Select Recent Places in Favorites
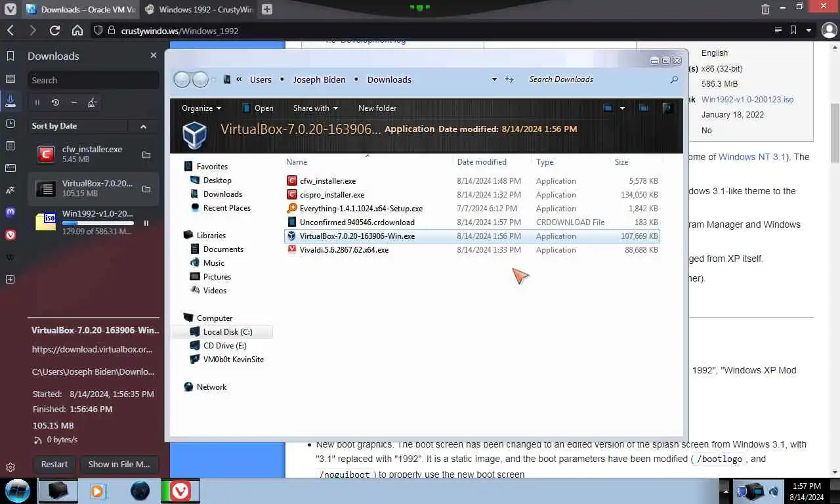The height and width of the screenshot is (504, 840). pyautogui.click(x=226, y=208)
